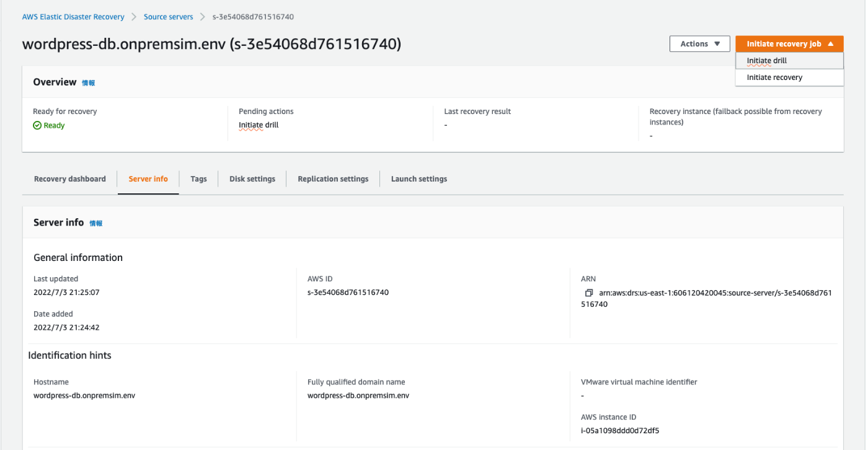This screenshot has width=868, height=450.
Task: Click the green Ready status icon
Action: click(37, 125)
